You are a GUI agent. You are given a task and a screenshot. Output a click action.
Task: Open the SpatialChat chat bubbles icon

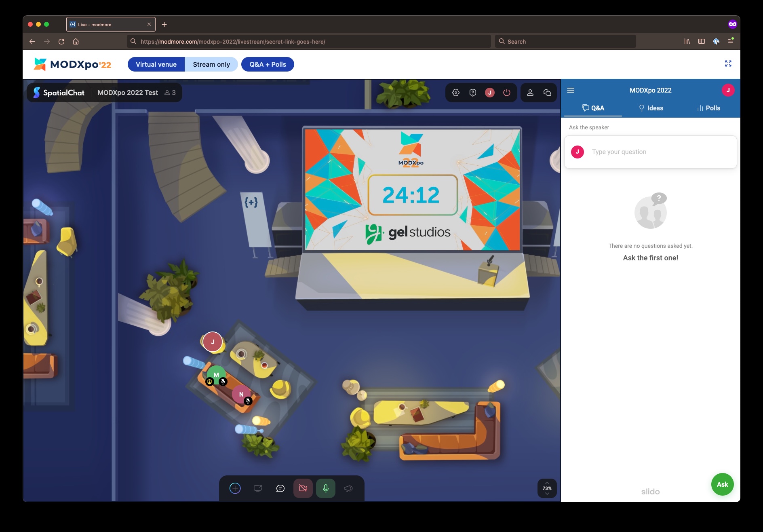pos(547,93)
